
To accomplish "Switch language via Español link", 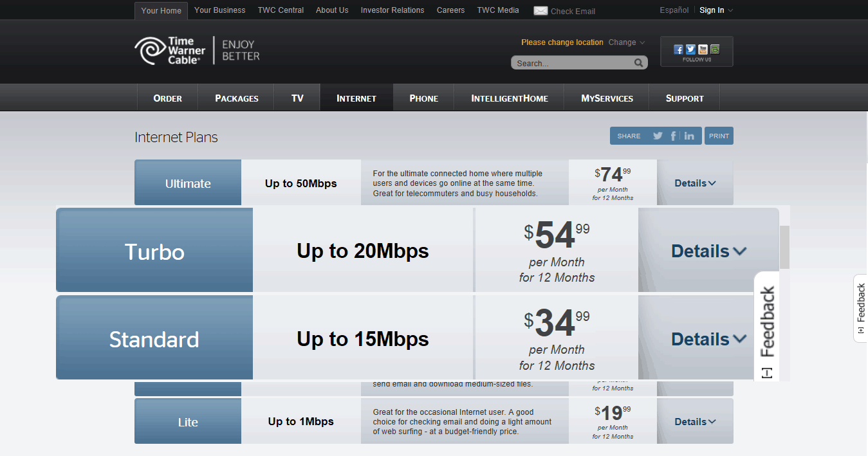I will tap(674, 10).
